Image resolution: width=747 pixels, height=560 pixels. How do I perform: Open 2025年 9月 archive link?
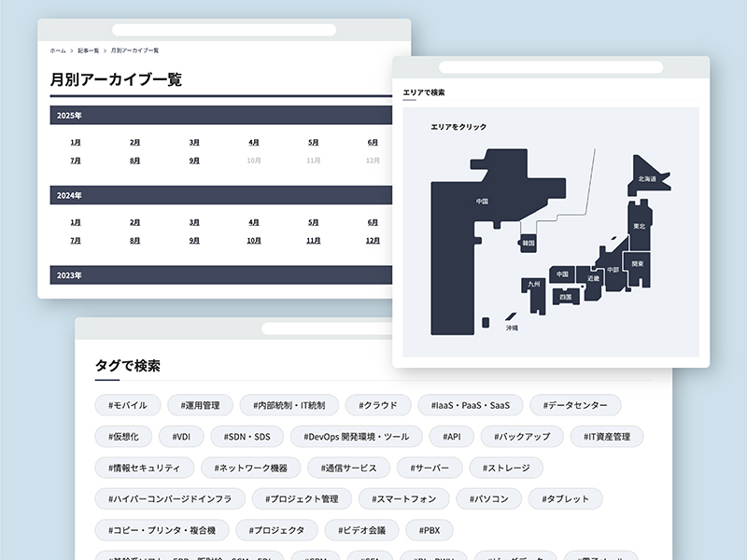(194, 161)
